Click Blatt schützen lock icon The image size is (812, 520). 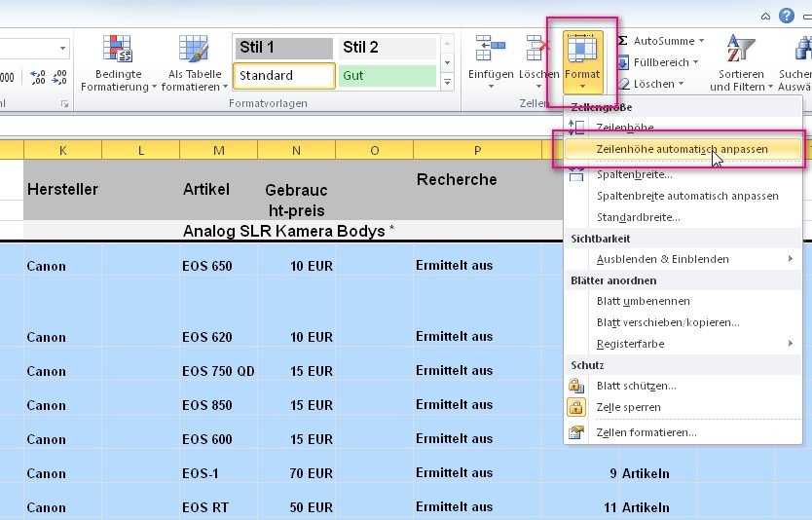576,386
